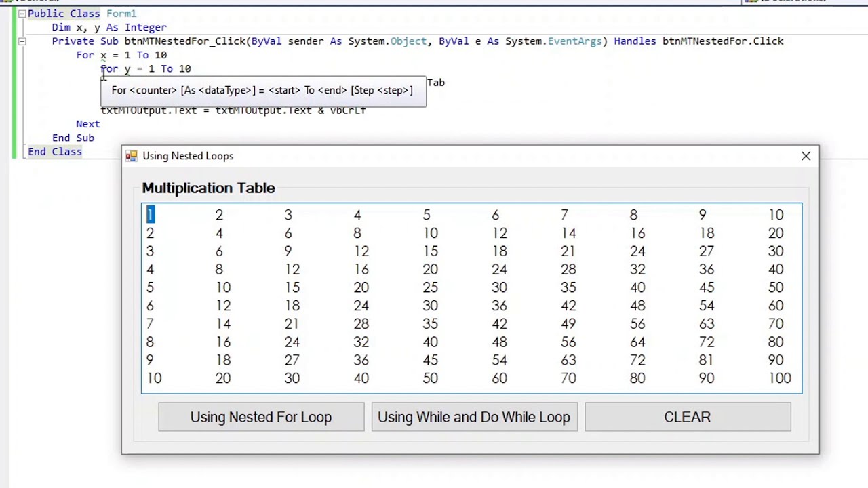Viewport: 868px width, 488px height.
Task: Click the value 49 in the table
Action: tap(568, 324)
